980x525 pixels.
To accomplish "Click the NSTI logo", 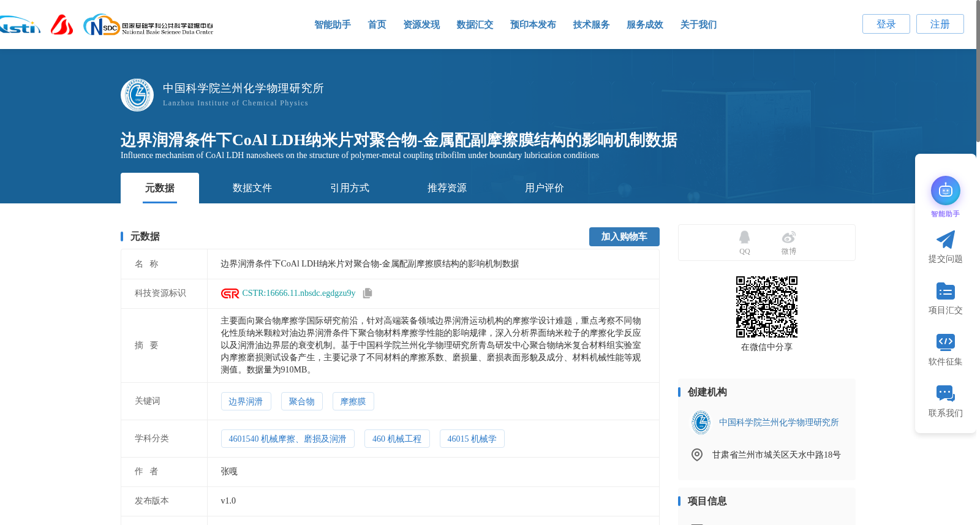I will (x=20, y=25).
